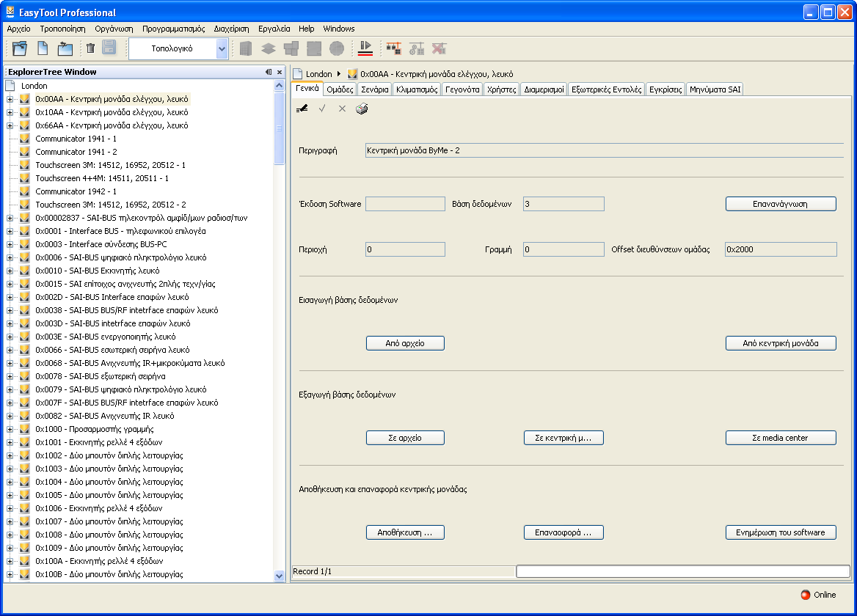The image size is (857, 616).
Task: Switch to the Ομάδες tab
Action: pyautogui.click(x=340, y=89)
